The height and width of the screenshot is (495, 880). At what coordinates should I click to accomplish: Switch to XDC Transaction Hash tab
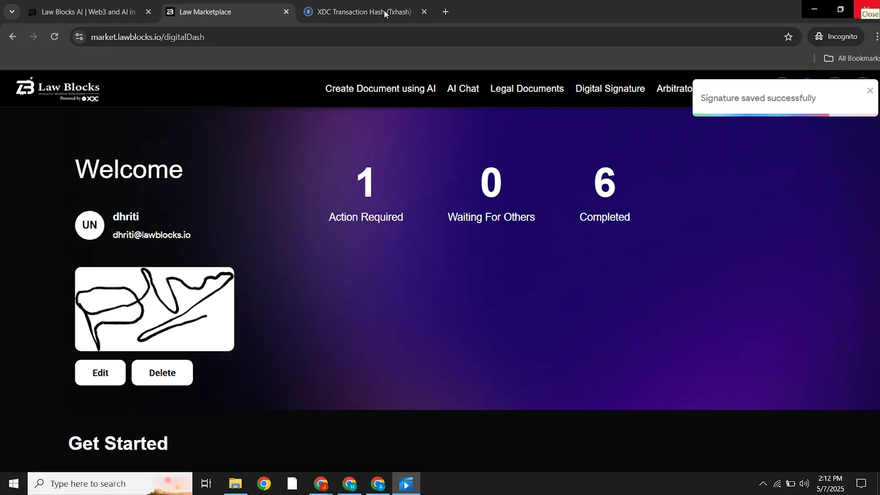[363, 12]
